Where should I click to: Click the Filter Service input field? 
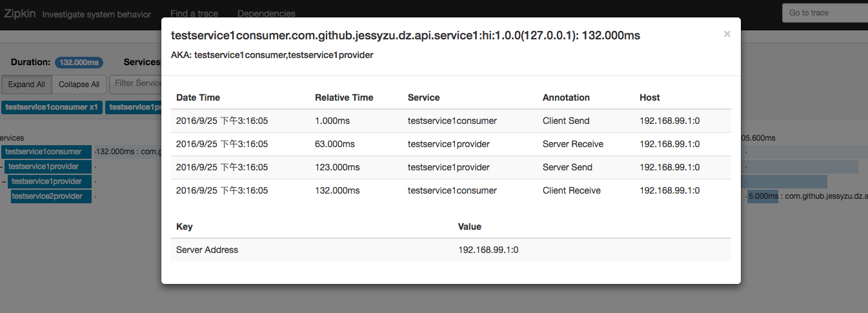click(x=136, y=83)
